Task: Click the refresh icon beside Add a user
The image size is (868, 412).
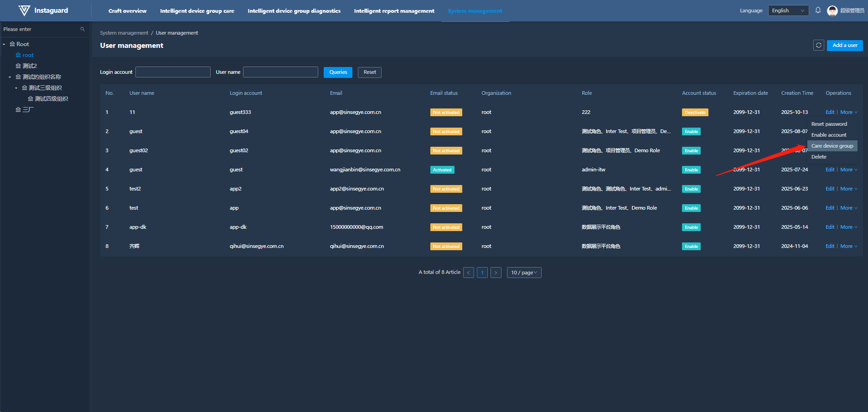Action: 818,45
